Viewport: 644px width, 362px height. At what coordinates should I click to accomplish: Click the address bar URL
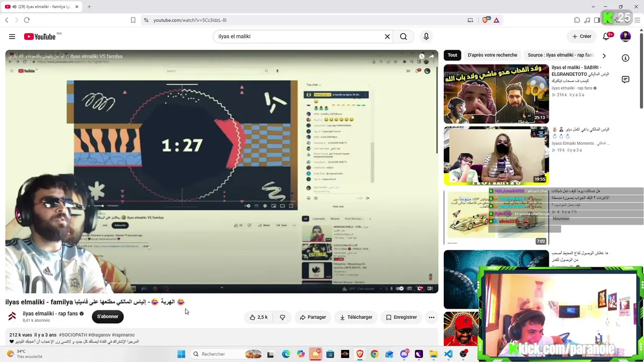point(190,20)
